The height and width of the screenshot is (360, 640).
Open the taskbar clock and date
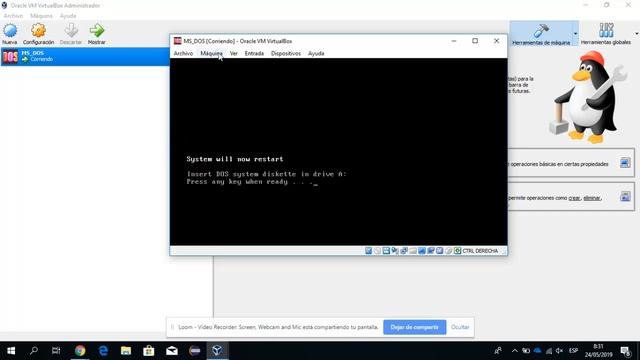pyautogui.click(x=598, y=351)
